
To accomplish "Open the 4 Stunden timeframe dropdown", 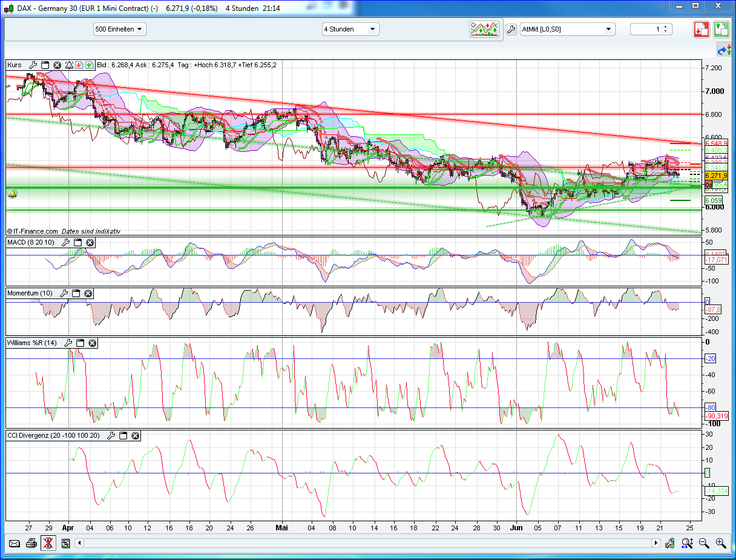I will click(350, 29).
